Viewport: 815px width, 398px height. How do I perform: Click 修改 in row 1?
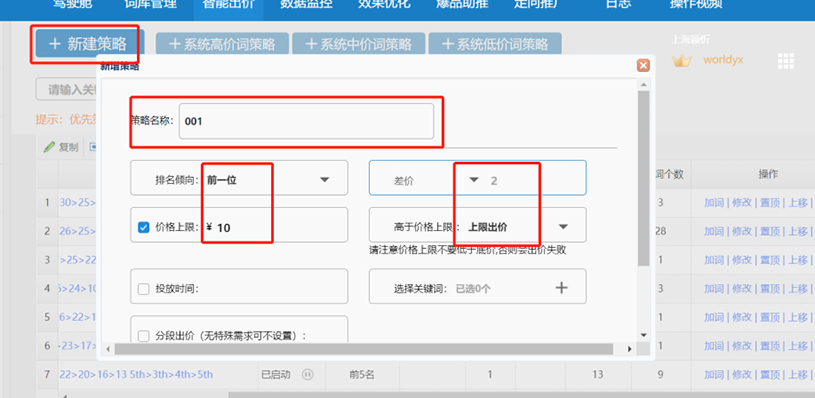point(741,203)
